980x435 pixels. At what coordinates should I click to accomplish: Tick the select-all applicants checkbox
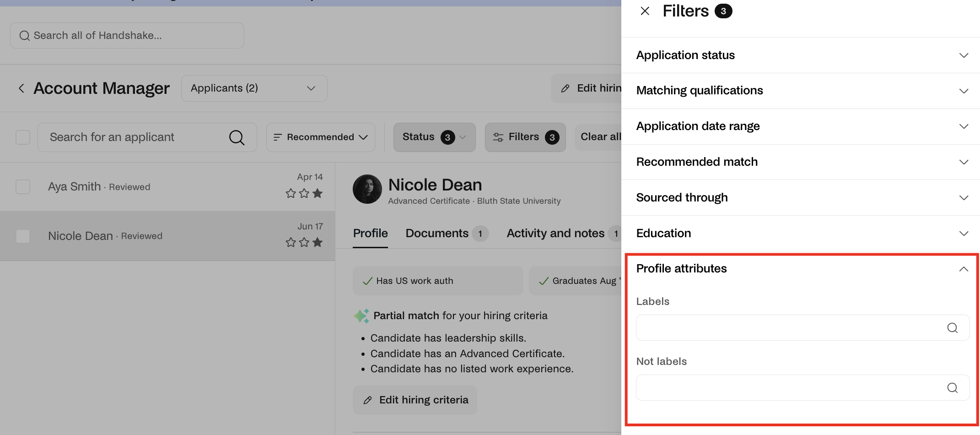click(x=23, y=137)
